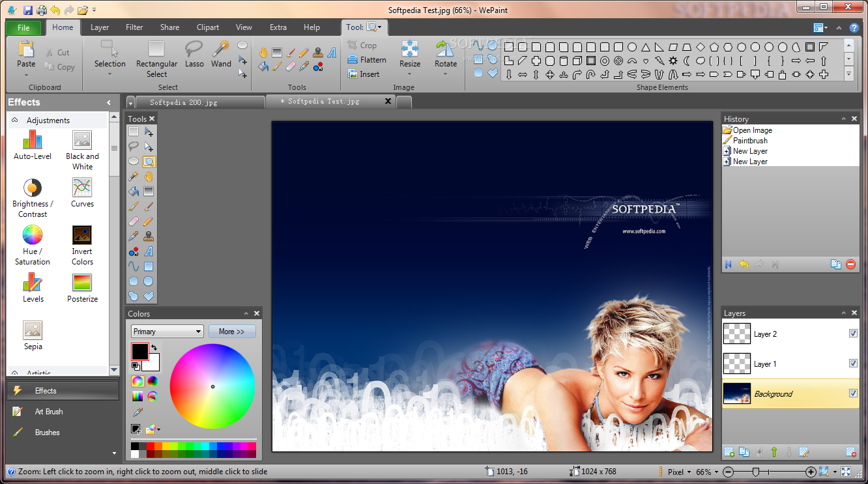
Task: Pick the Paint Bucket in Tools panel
Action: tap(134, 191)
